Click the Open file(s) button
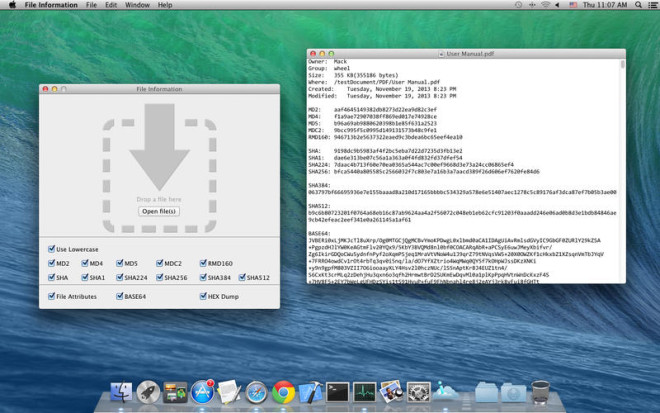This screenshot has width=660, height=413. 159,211
